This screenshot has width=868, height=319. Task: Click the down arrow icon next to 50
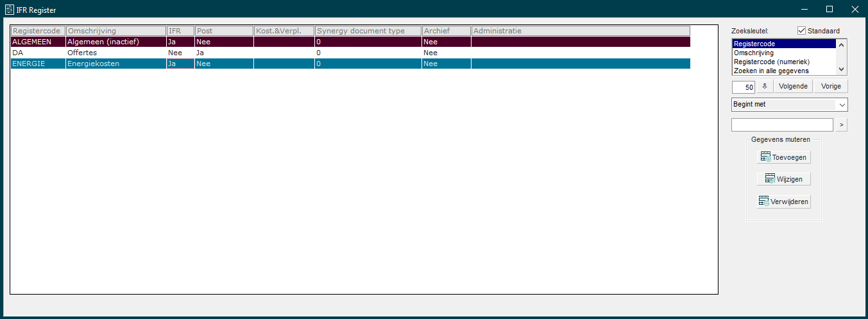coord(764,87)
